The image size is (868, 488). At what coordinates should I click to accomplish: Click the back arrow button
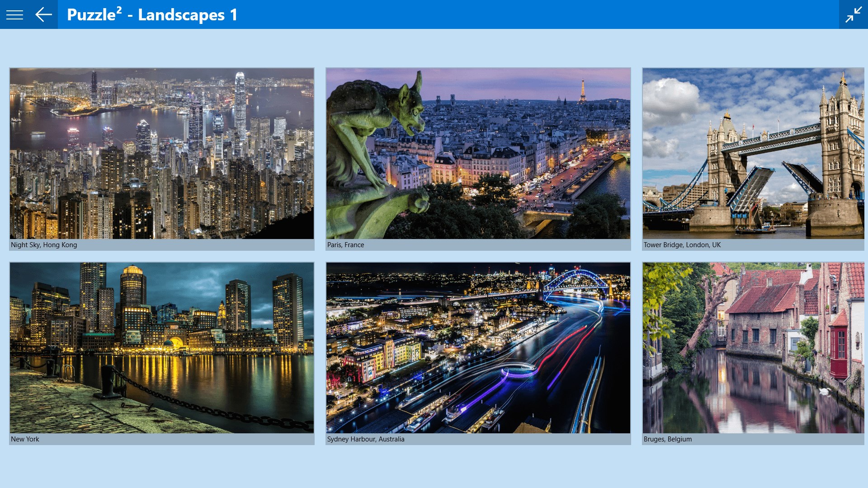(43, 14)
